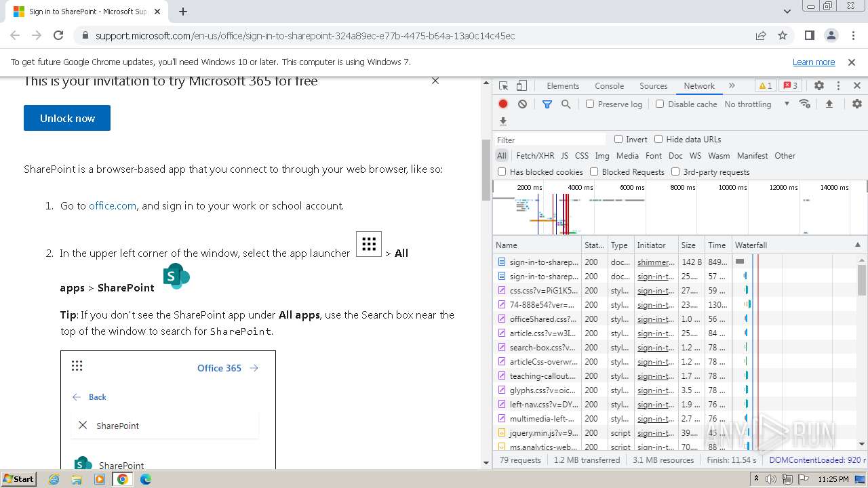Screen dimensions: 868x488
Task: Open Chrome profile avatar
Action: click(x=831, y=35)
